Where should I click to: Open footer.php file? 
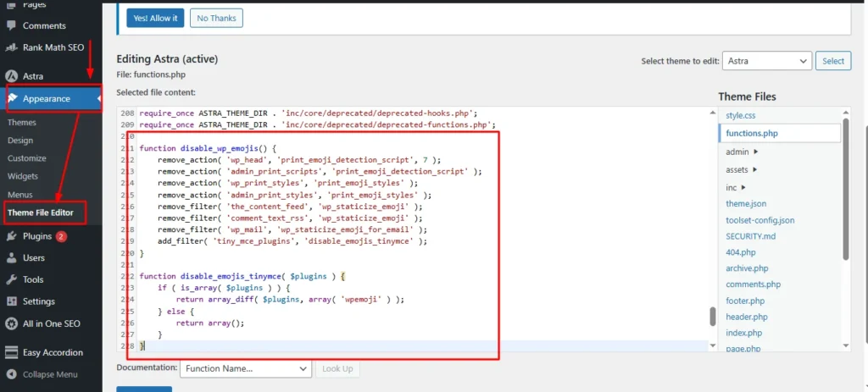click(x=745, y=301)
